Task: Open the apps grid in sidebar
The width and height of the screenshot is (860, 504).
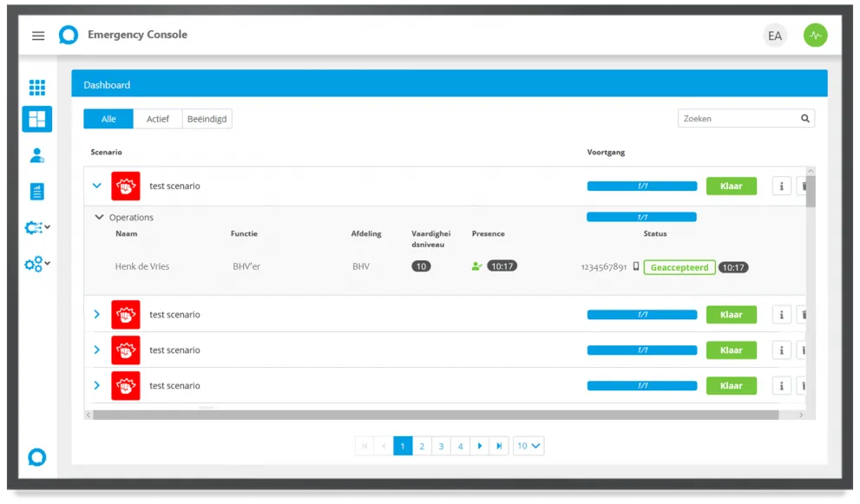Action: [x=36, y=88]
